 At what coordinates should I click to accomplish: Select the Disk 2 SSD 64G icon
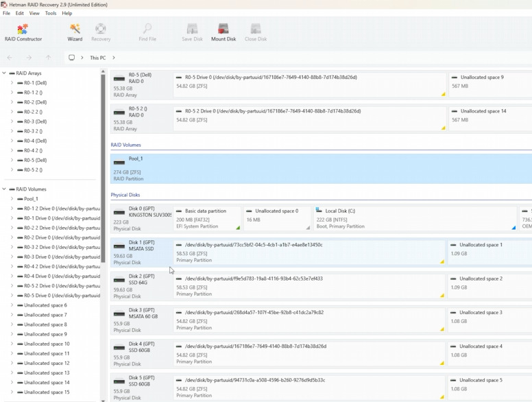coord(119,280)
